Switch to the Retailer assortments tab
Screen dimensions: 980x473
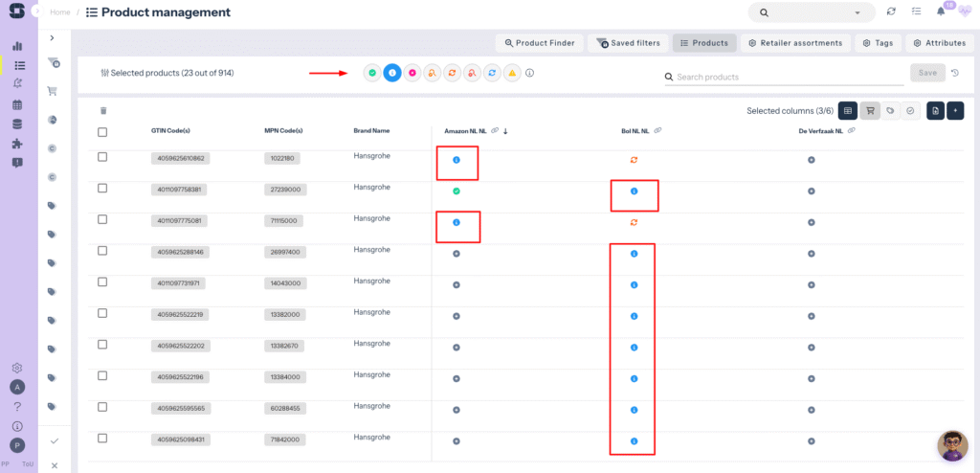tap(795, 43)
